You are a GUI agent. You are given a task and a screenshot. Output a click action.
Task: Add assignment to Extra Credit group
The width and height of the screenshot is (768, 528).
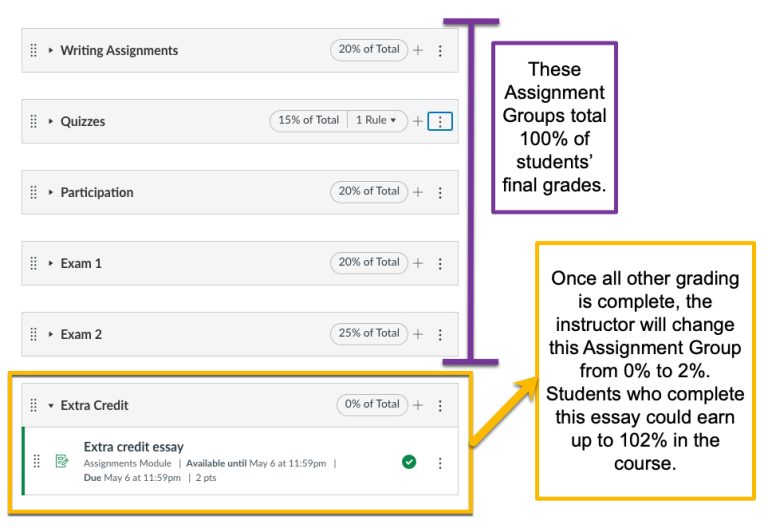click(418, 405)
